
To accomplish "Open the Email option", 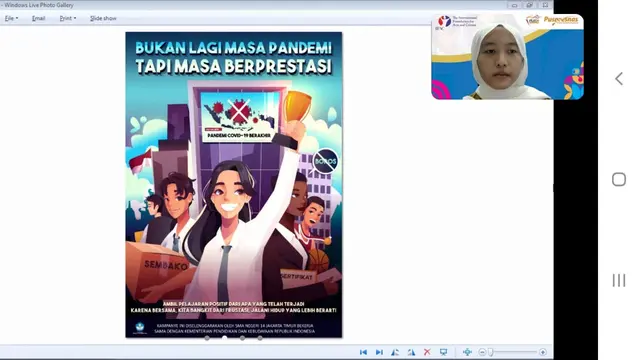I will [38, 18].
